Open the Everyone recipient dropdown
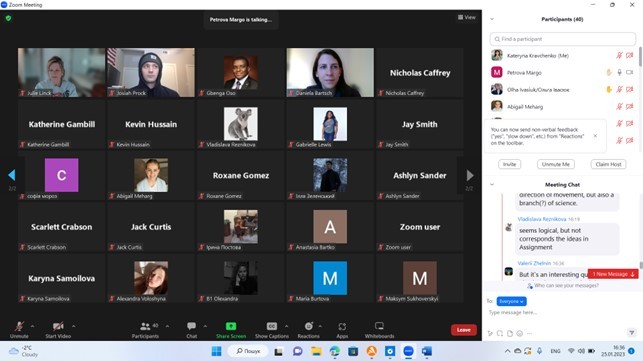 pyautogui.click(x=511, y=301)
